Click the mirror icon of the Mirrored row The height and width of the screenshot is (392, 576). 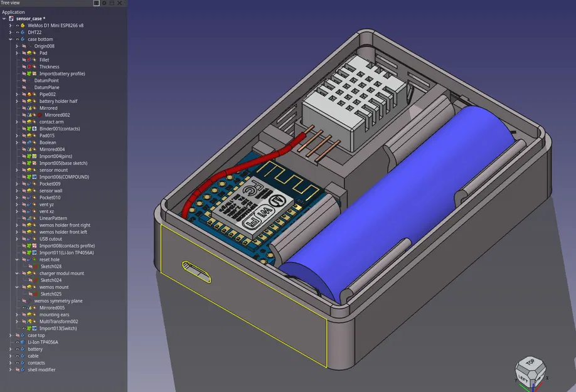29,108
